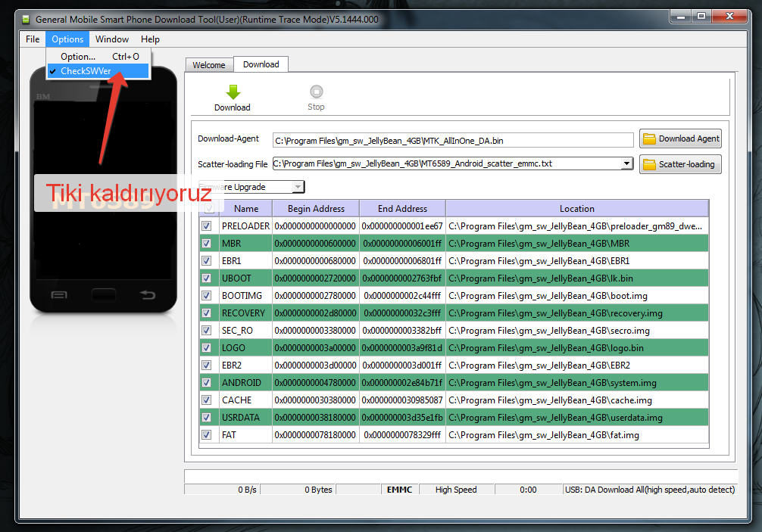Uncheck the UBOOT checkbox
This screenshot has width=762, height=532.
pyautogui.click(x=207, y=278)
